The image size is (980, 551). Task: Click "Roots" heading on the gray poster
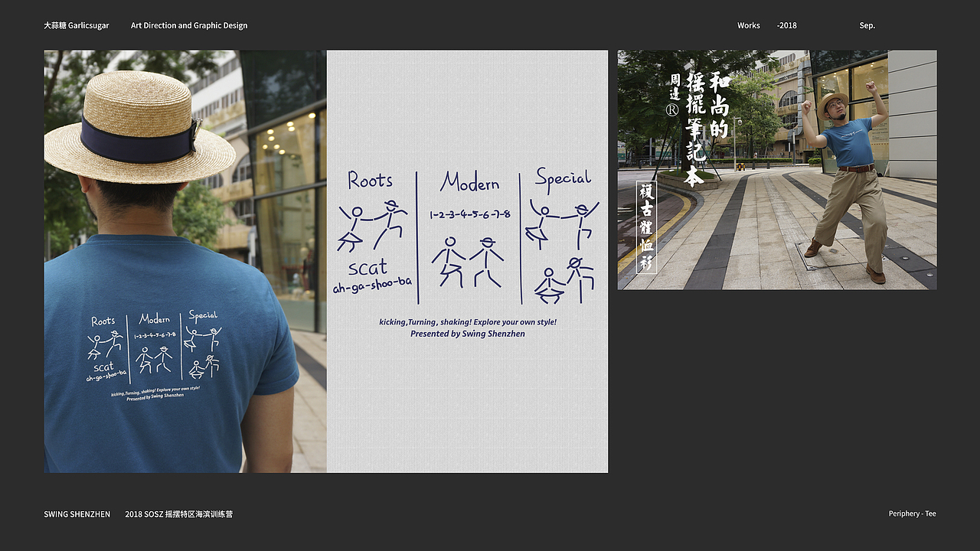pyautogui.click(x=370, y=180)
